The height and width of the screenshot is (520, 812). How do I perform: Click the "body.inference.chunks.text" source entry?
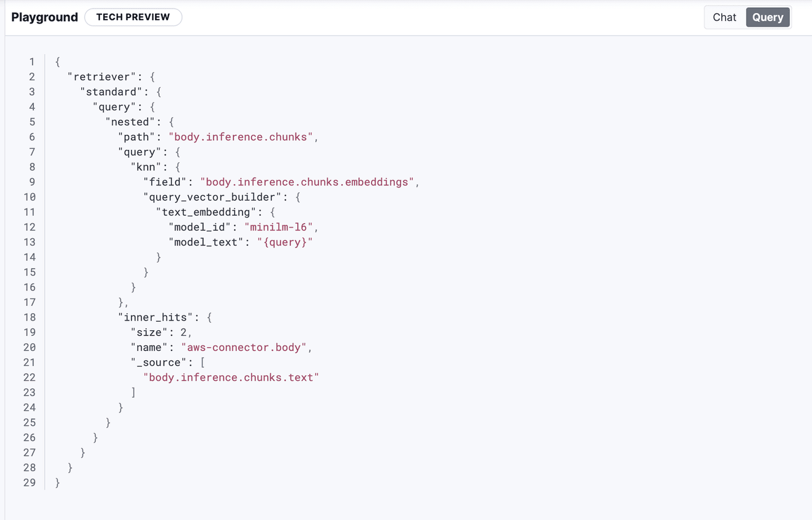click(231, 377)
